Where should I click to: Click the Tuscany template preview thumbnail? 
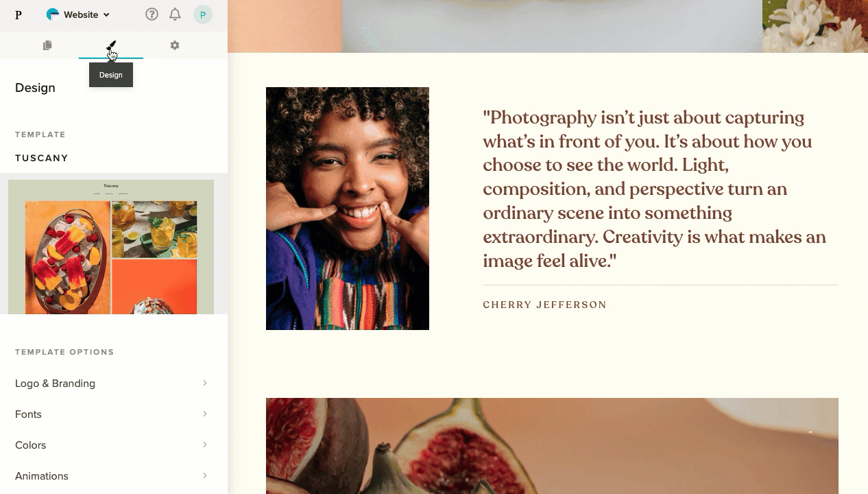click(x=111, y=247)
